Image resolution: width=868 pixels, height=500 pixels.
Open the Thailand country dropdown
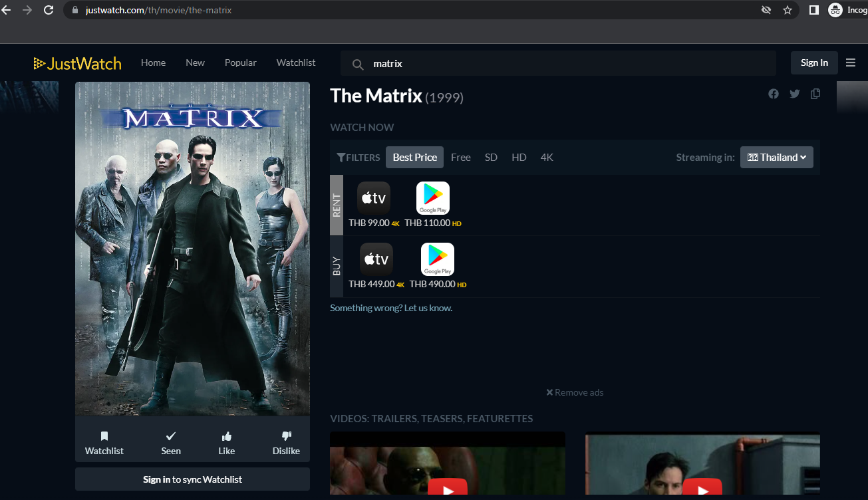(x=777, y=158)
